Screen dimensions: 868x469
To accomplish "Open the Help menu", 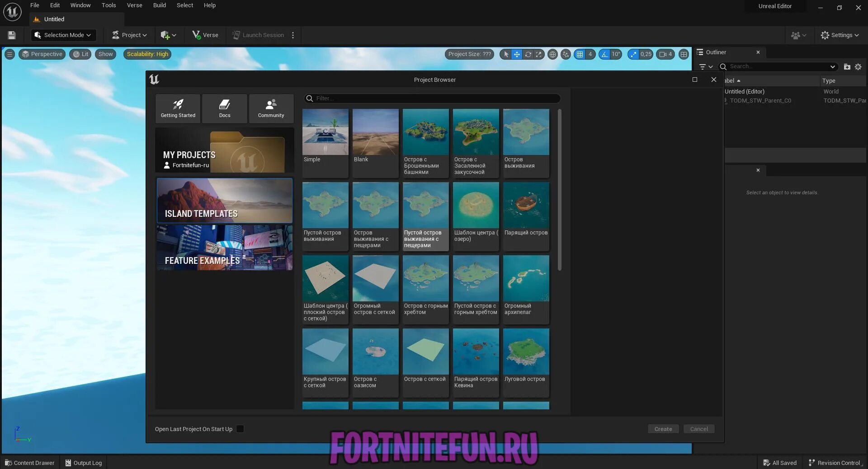I will (x=210, y=5).
